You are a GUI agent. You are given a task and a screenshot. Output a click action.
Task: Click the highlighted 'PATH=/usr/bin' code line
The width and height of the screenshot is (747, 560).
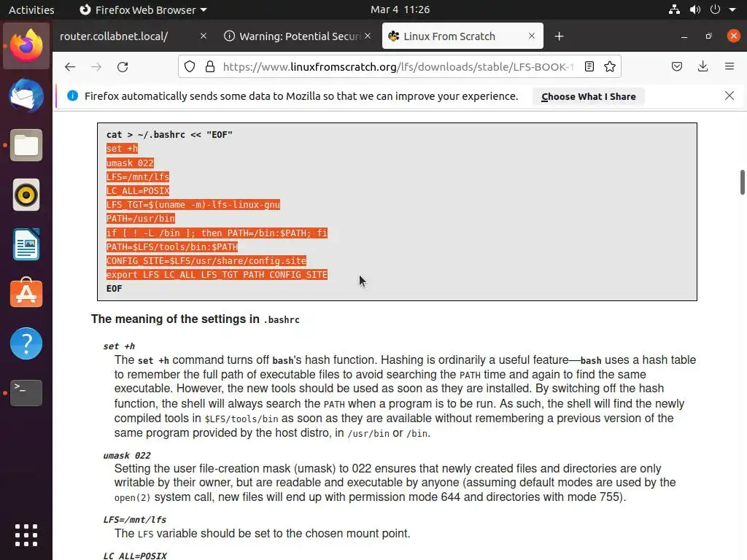pos(141,219)
